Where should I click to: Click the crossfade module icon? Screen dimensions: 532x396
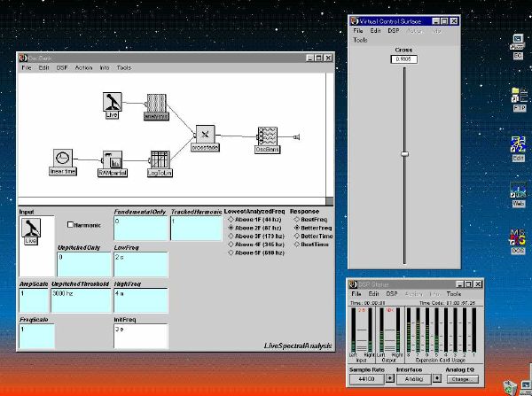[205, 136]
